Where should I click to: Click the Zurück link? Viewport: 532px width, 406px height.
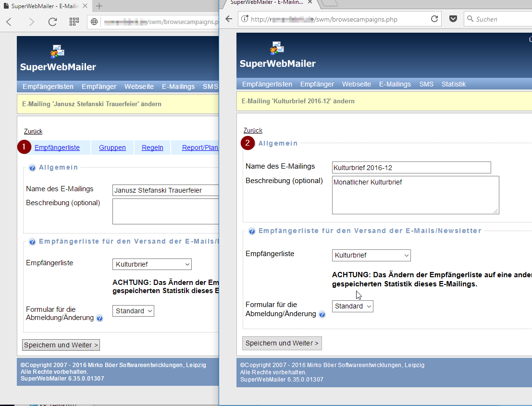coord(252,130)
